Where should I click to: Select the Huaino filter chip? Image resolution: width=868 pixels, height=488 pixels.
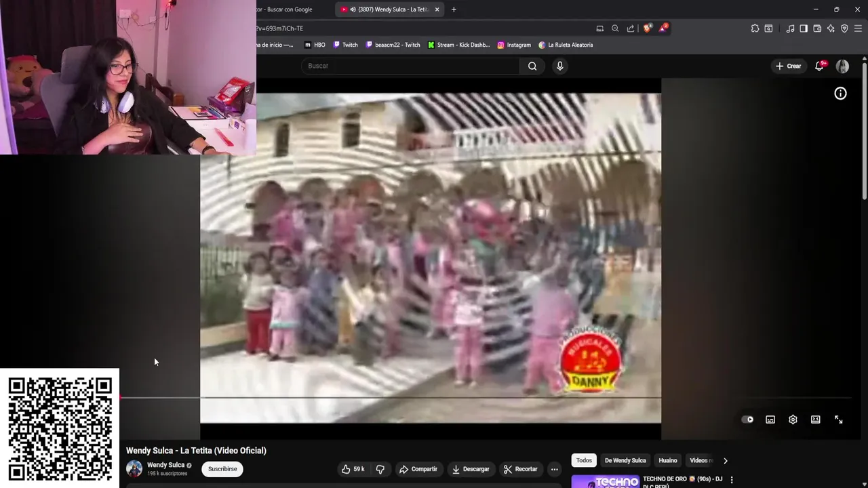tap(668, 461)
